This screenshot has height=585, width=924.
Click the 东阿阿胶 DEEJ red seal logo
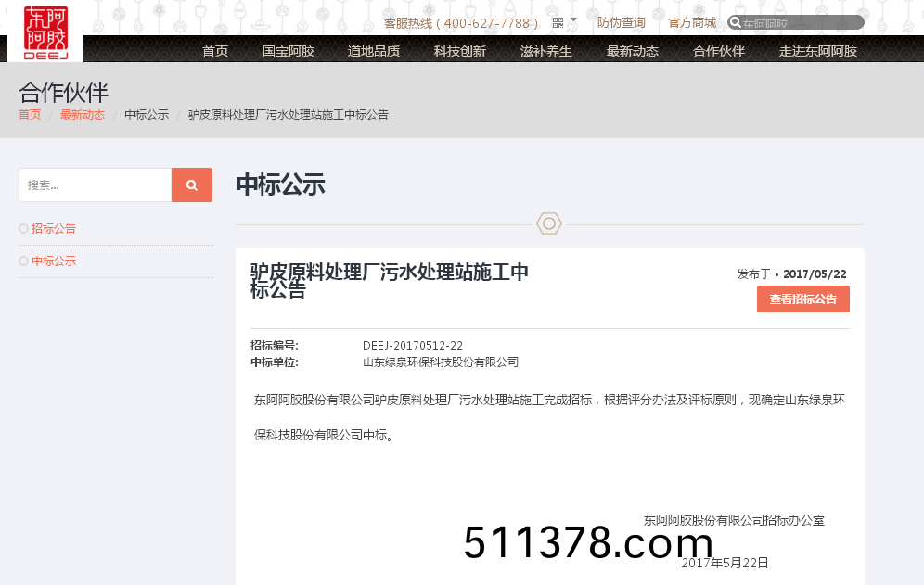click(x=45, y=32)
